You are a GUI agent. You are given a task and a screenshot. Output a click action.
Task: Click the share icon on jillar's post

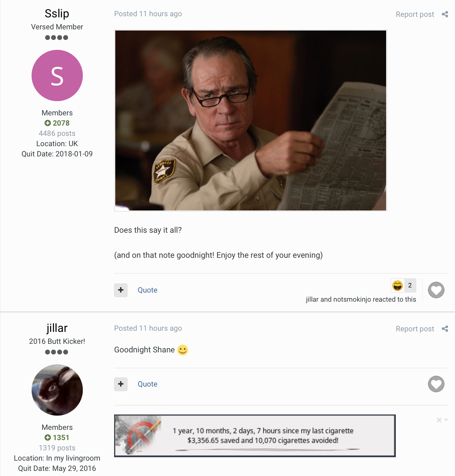(445, 329)
